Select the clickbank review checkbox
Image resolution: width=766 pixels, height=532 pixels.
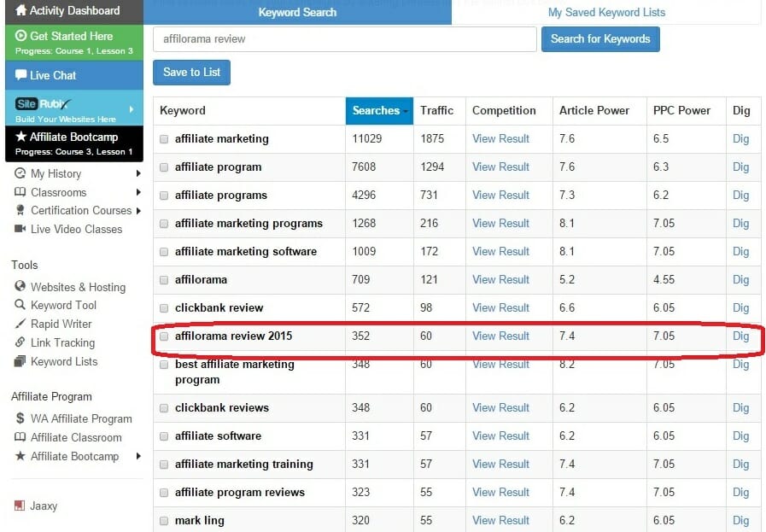tap(164, 308)
